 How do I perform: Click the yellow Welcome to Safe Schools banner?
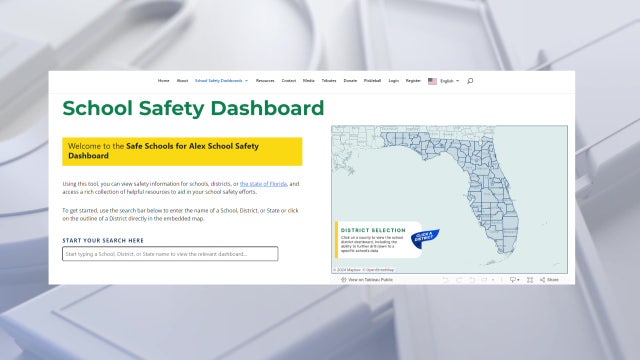pos(182,151)
